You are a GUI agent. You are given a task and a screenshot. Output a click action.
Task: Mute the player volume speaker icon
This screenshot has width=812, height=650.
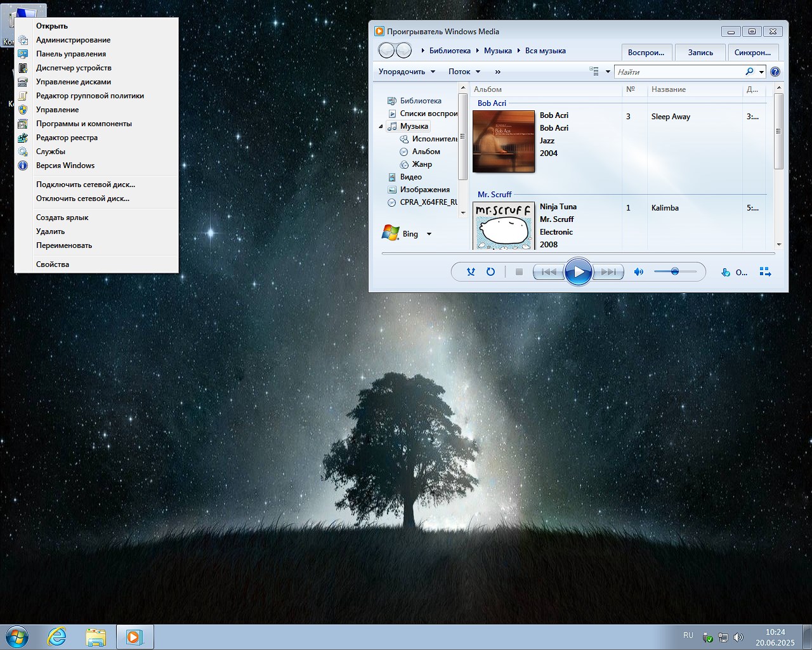639,272
